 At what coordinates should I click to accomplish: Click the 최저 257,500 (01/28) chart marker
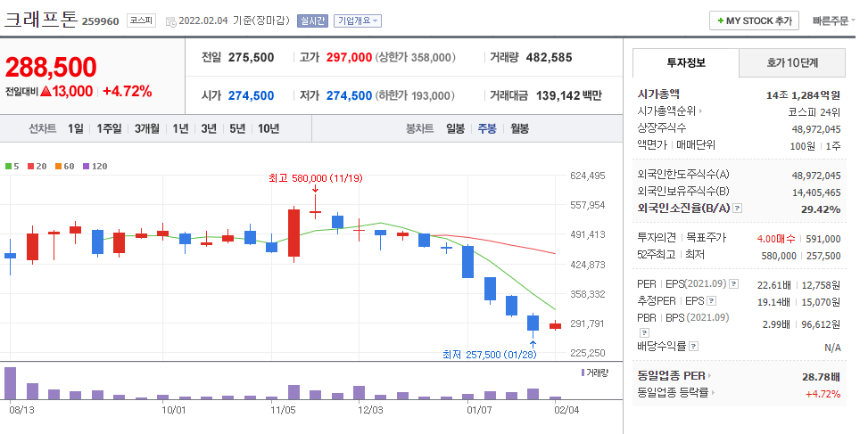pyautogui.click(x=490, y=355)
